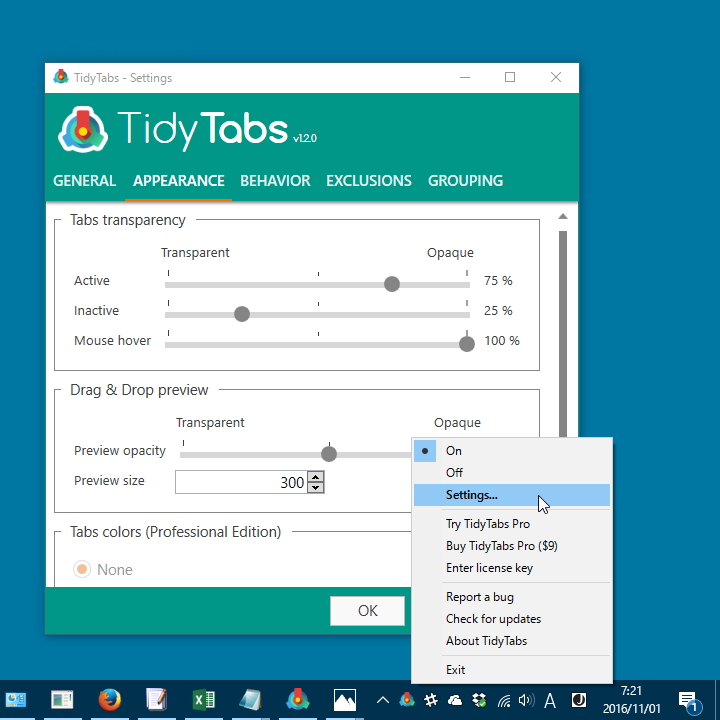Open the Control Panel taskbar icon
This screenshot has height=720, width=720.
point(16,700)
